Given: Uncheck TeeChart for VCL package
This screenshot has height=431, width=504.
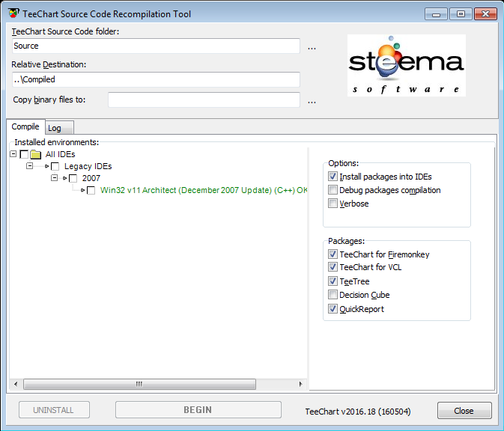Looking at the screenshot, I should 333,267.
